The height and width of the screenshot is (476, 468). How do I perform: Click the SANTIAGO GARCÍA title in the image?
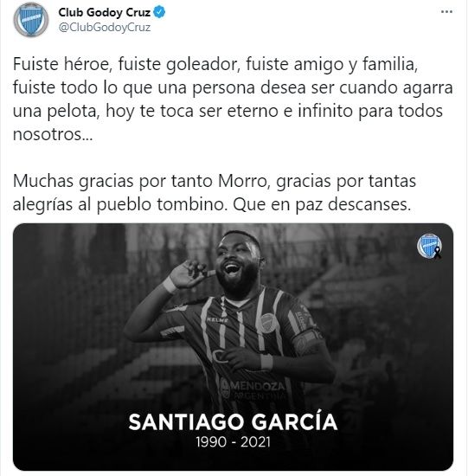click(233, 422)
